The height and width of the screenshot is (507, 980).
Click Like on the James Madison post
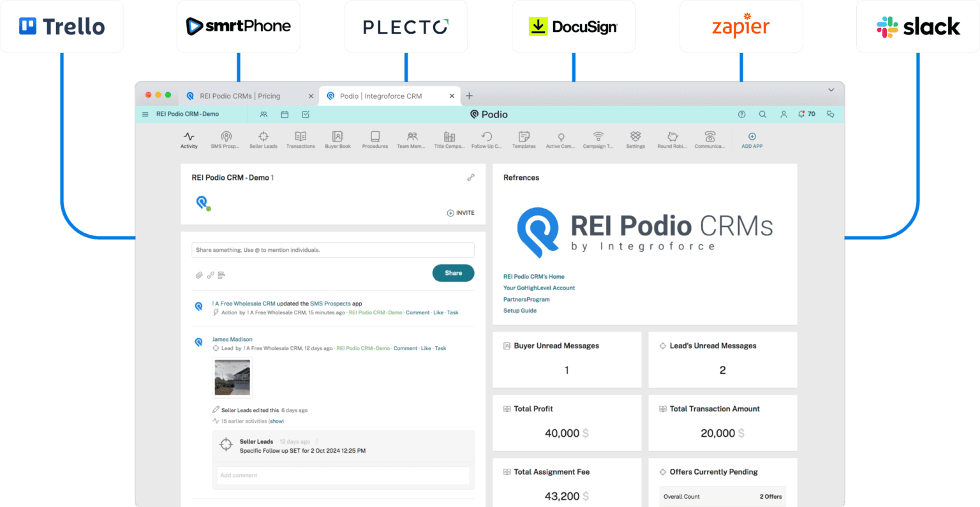[x=426, y=348]
